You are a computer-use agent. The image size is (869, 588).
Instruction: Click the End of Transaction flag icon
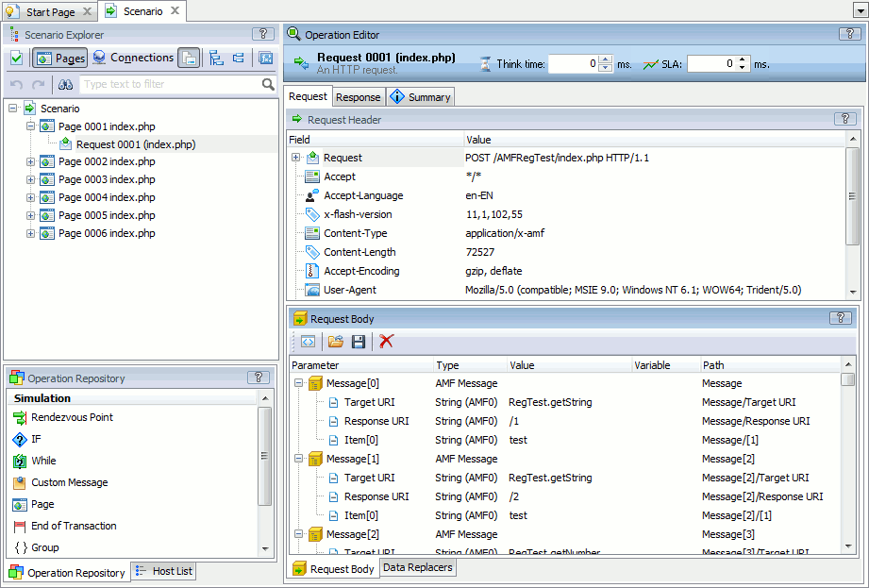point(20,526)
